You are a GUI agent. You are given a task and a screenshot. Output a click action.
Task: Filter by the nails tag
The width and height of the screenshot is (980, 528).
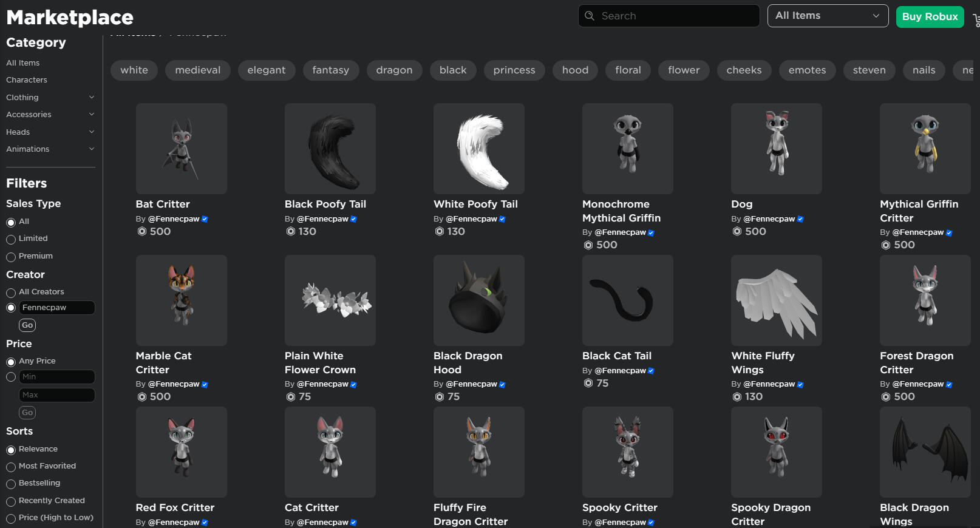[924, 70]
